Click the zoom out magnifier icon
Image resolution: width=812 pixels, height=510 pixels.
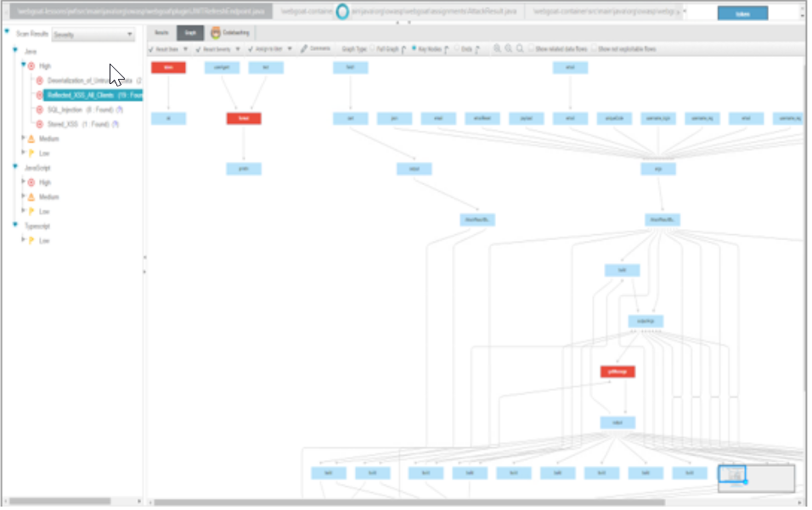509,49
